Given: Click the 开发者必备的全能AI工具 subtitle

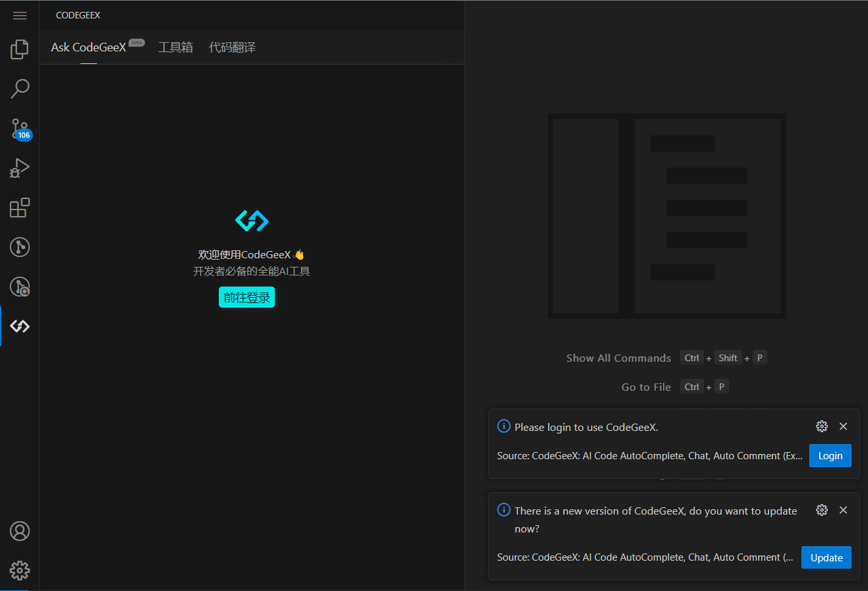Looking at the screenshot, I should click(x=252, y=271).
